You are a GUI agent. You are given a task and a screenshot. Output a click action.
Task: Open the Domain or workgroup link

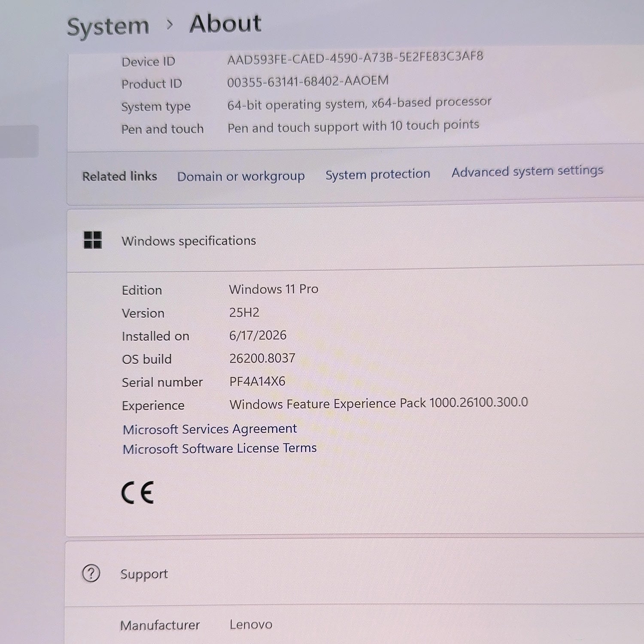click(241, 176)
